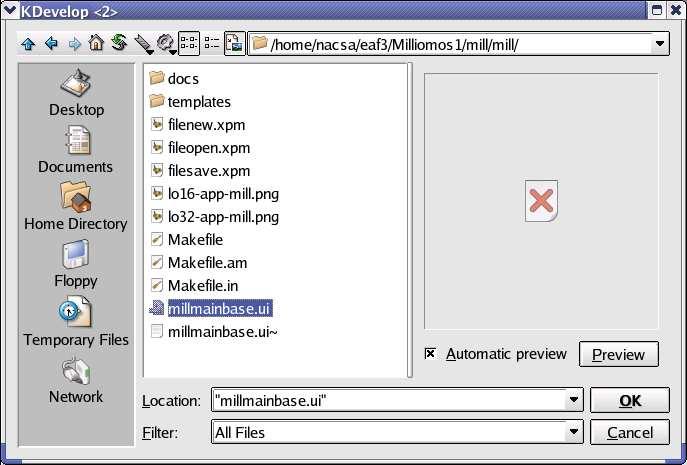Reload the folder contents
687x465 pixels.
[119, 43]
